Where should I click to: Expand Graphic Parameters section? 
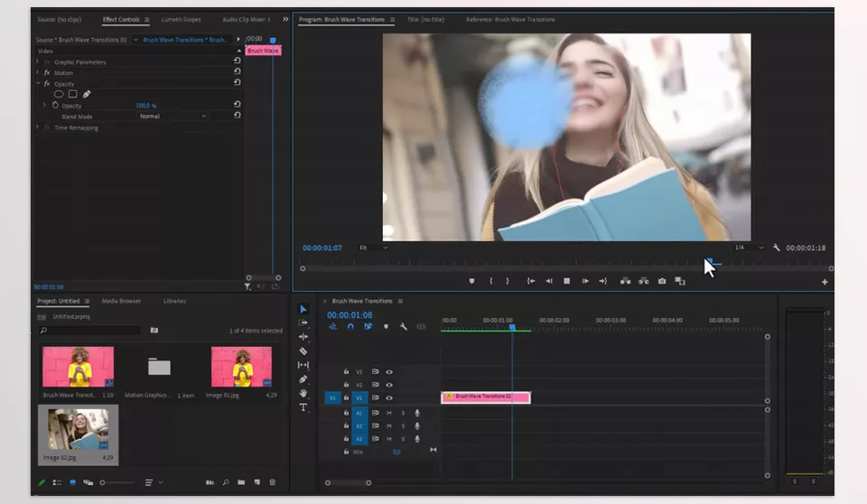38,61
